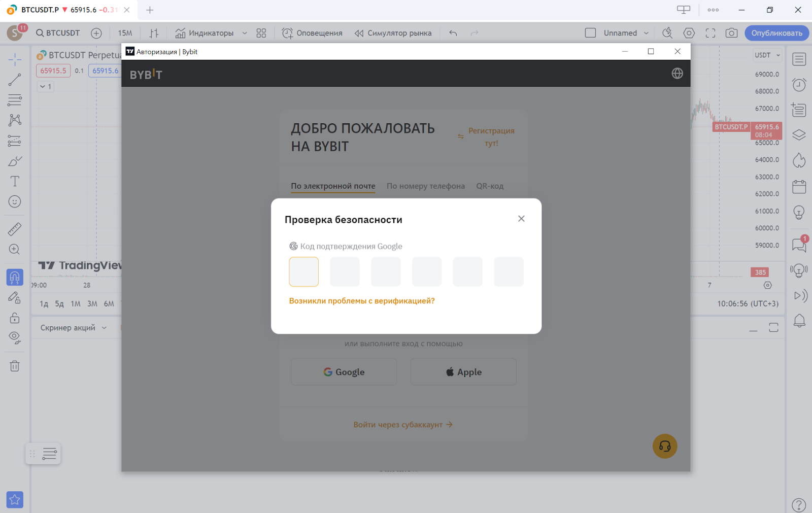Screen dimensions: 812x513
Task: Select the zoom in tool
Action: [15, 249]
